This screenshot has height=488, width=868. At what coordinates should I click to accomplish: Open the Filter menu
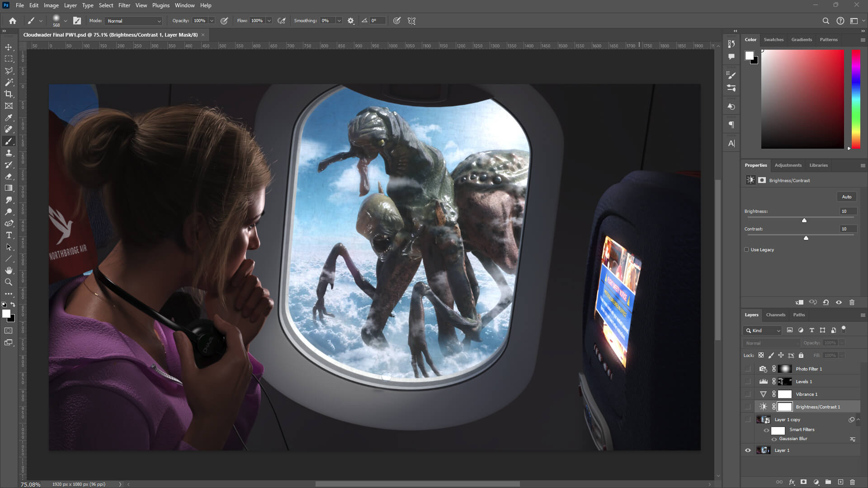(x=124, y=5)
